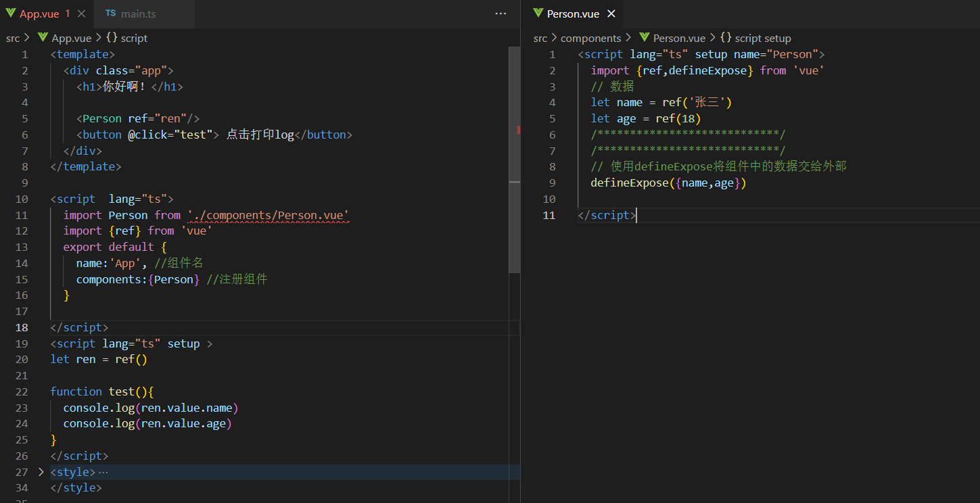Click 'components:{Person}' registration line
980x503 pixels.
(138, 279)
